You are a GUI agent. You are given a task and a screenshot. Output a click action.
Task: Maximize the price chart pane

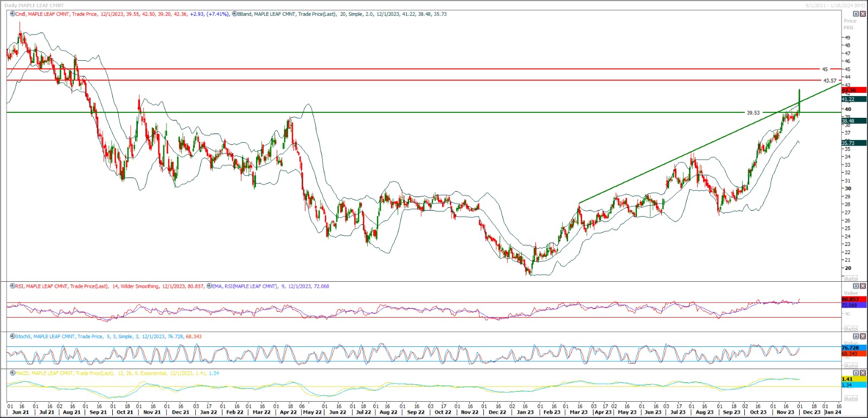pos(856,14)
